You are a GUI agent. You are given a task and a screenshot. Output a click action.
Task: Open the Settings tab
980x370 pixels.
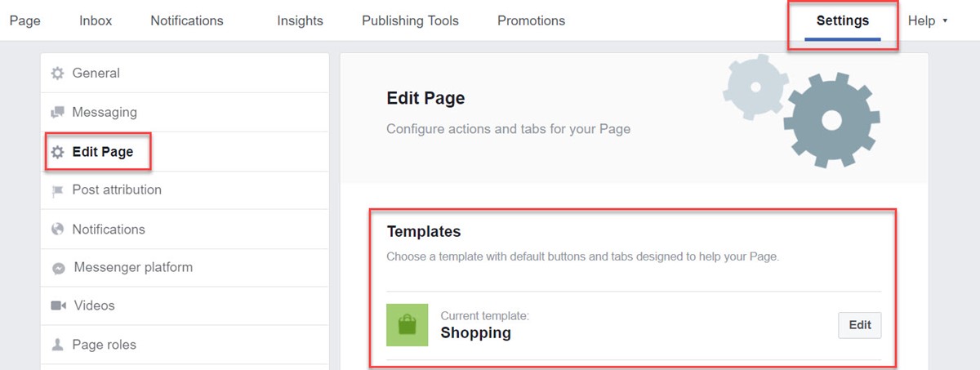(x=842, y=21)
